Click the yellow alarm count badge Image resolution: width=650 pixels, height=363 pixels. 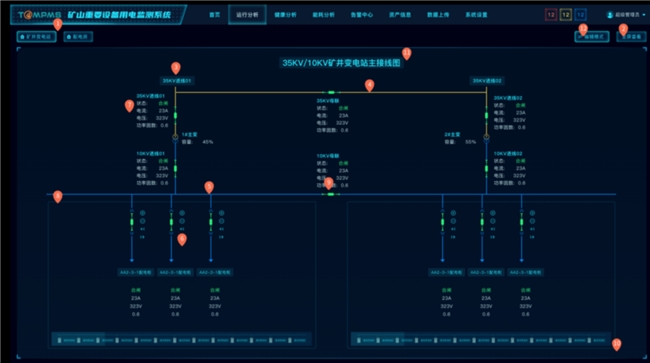pyautogui.click(x=565, y=15)
